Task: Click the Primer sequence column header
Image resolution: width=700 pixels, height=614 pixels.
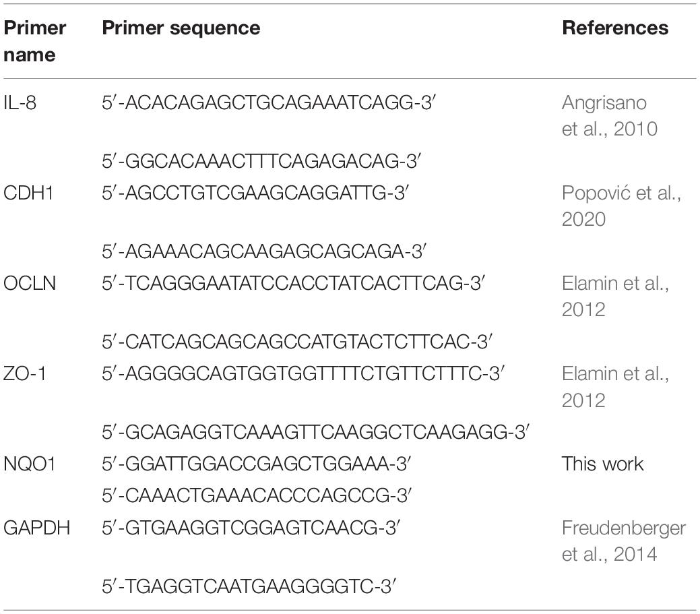Action: (181, 28)
